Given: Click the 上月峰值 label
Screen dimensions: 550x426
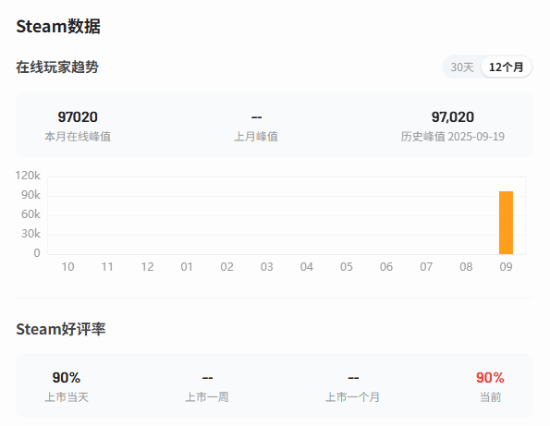Looking at the screenshot, I should [256, 137].
